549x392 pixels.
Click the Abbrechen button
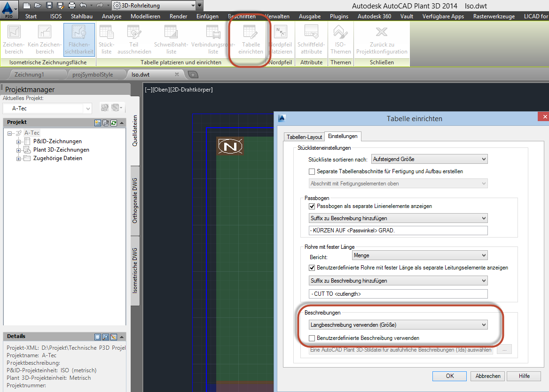[488, 376]
